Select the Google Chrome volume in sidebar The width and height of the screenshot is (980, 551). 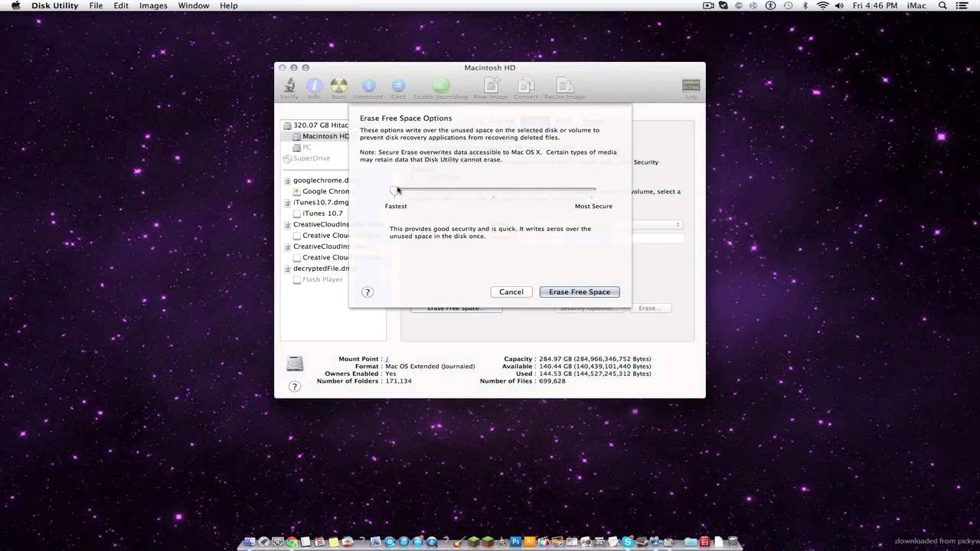pos(321,191)
